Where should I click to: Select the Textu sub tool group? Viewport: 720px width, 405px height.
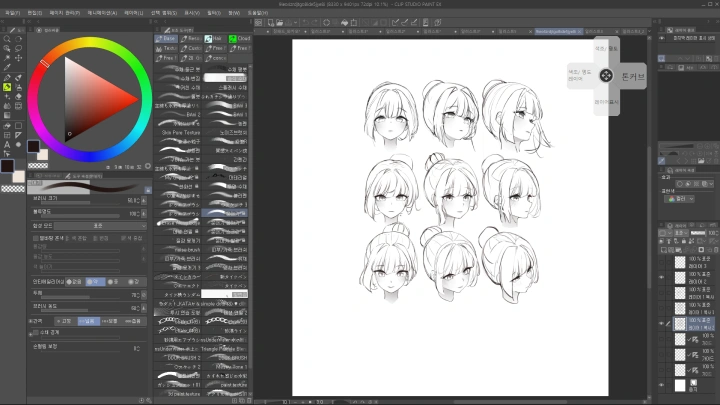(166, 48)
